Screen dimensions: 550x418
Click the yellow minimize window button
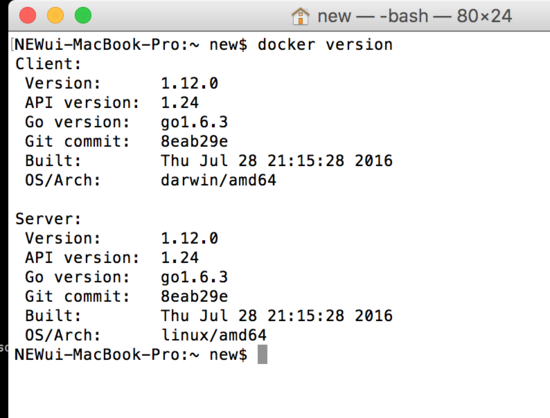(55, 15)
